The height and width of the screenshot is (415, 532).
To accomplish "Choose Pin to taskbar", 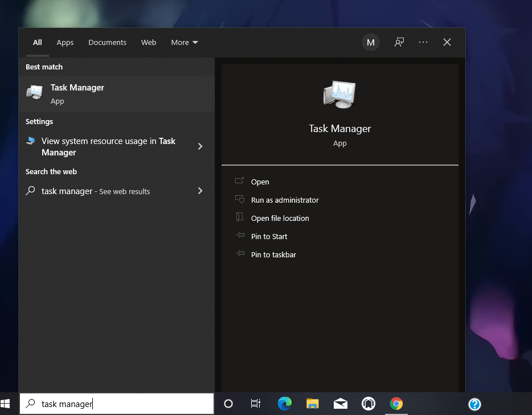I will tap(273, 254).
